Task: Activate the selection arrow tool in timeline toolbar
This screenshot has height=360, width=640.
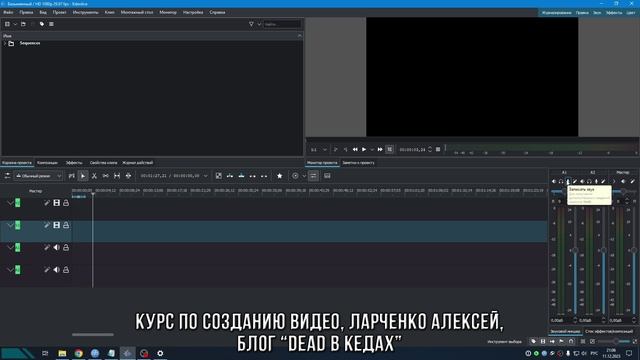Action: pos(83,176)
